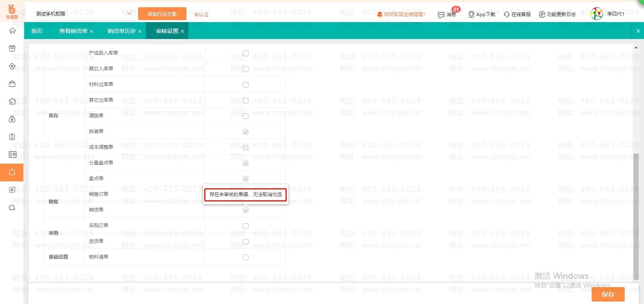Select the house-with-dollar sidebar icon
The height and width of the screenshot is (304, 644).
pos(12,66)
